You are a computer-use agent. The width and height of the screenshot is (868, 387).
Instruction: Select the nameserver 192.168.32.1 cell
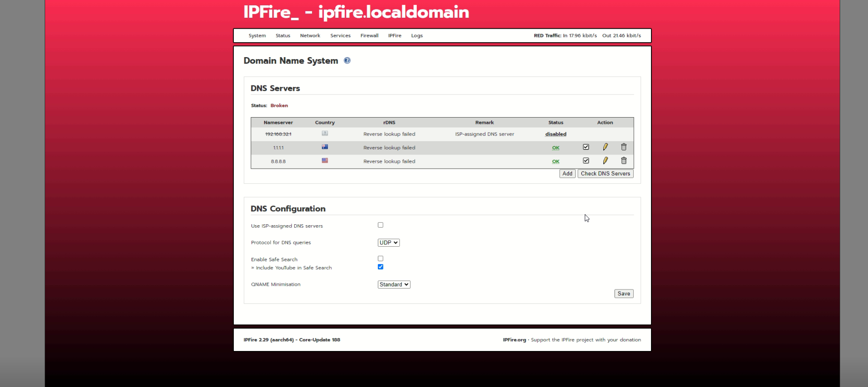pyautogui.click(x=278, y=134)
